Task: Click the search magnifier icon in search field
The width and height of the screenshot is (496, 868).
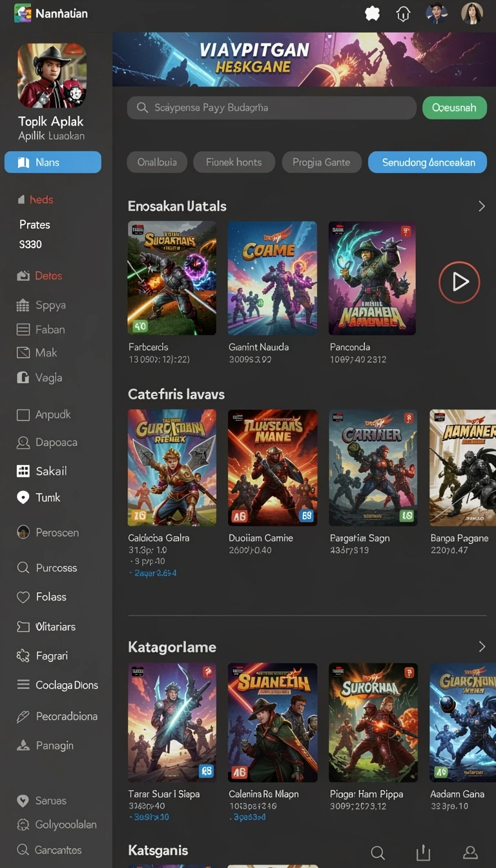Action: (x=142, y=108)
